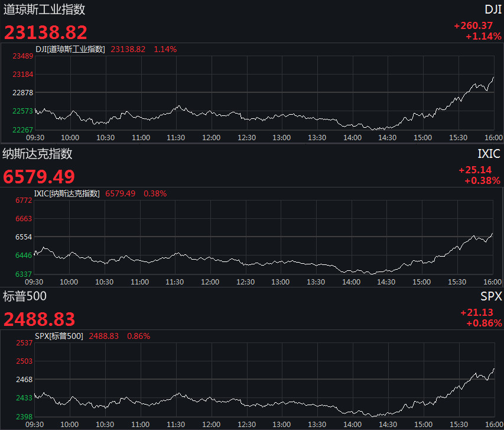Click the +21.13 point change

coord(477,312)
